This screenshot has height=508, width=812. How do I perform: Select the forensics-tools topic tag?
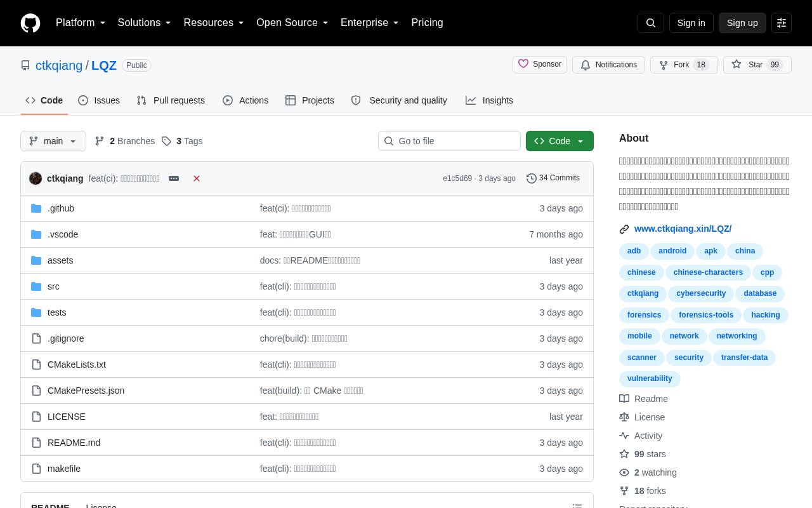point(706,315)
